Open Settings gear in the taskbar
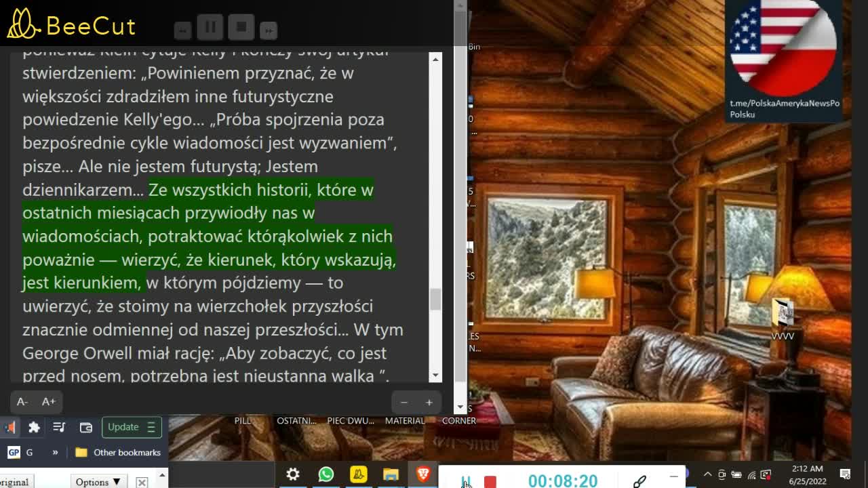Viewport: 868px width, 488px height. 293,474
